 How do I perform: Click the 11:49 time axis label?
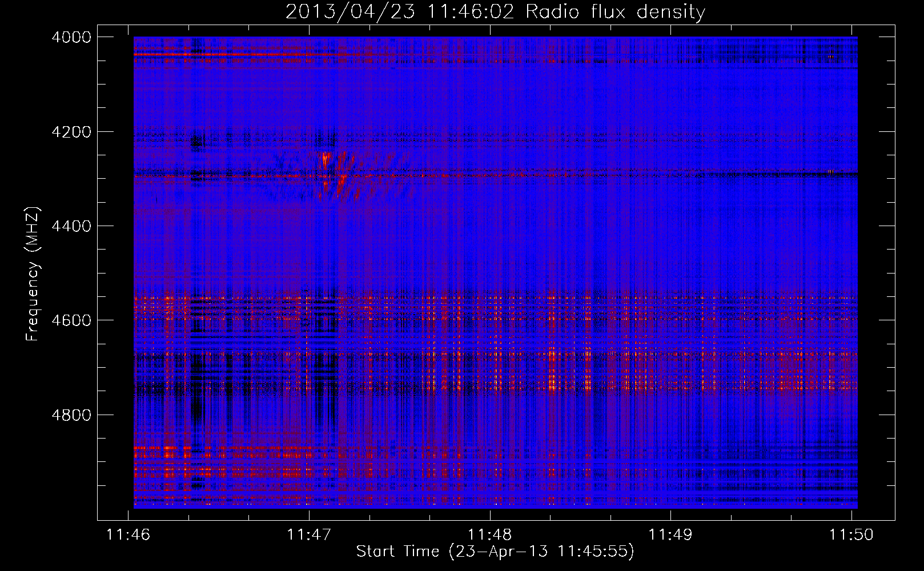670,535
